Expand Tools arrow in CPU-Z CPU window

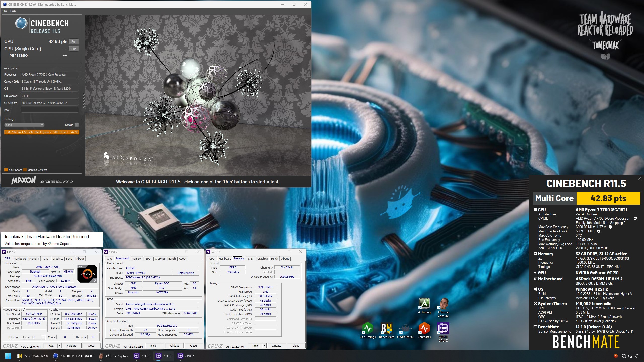coord(59,346)
